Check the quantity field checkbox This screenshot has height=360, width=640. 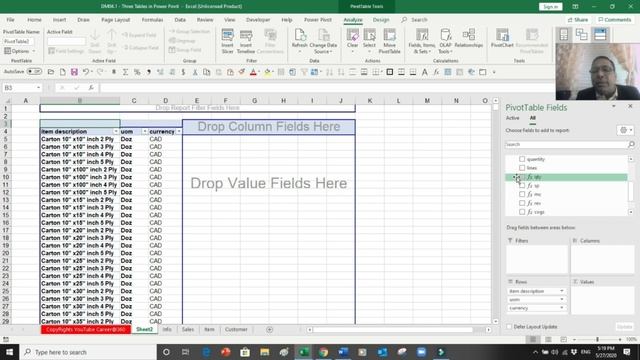522,159
